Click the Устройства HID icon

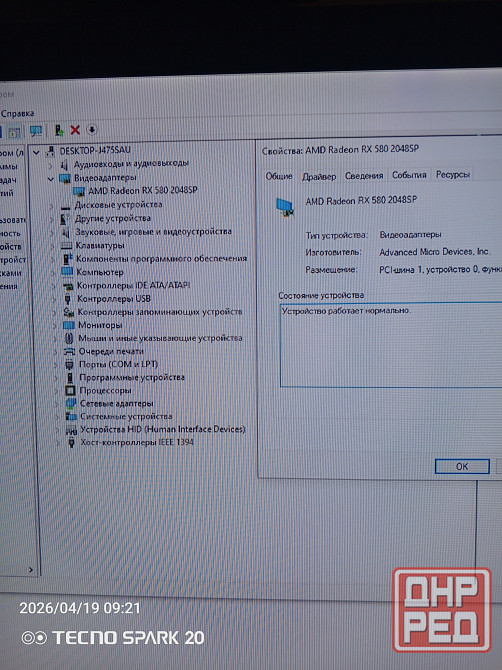(71, 430)
